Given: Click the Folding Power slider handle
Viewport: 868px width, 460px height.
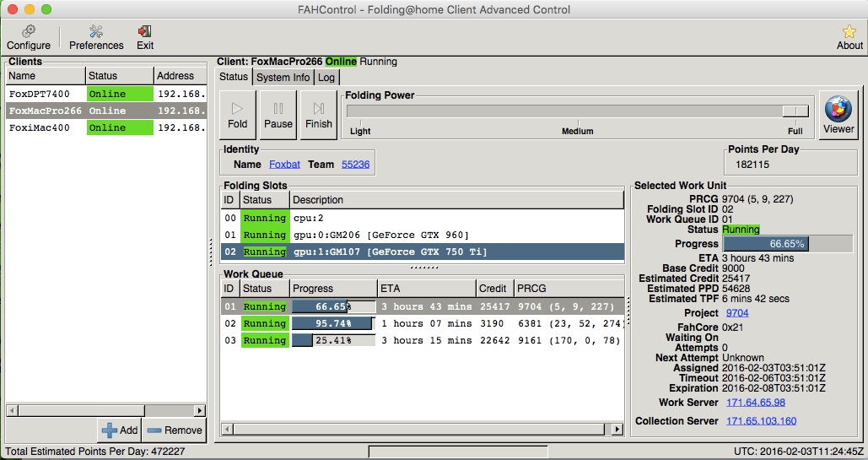Looking at the screenshot, I should pyautogui.click(x=795, y=111).
